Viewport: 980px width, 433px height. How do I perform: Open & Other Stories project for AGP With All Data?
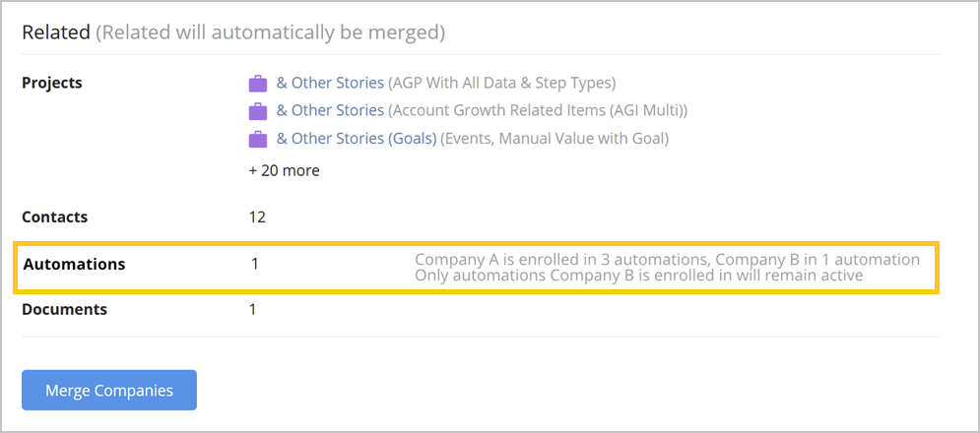(x=330, y=83)
